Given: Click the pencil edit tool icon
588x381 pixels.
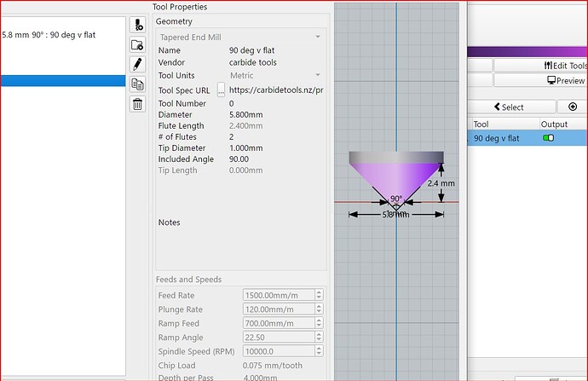Looking at the screenshot, I should [137, 64].
